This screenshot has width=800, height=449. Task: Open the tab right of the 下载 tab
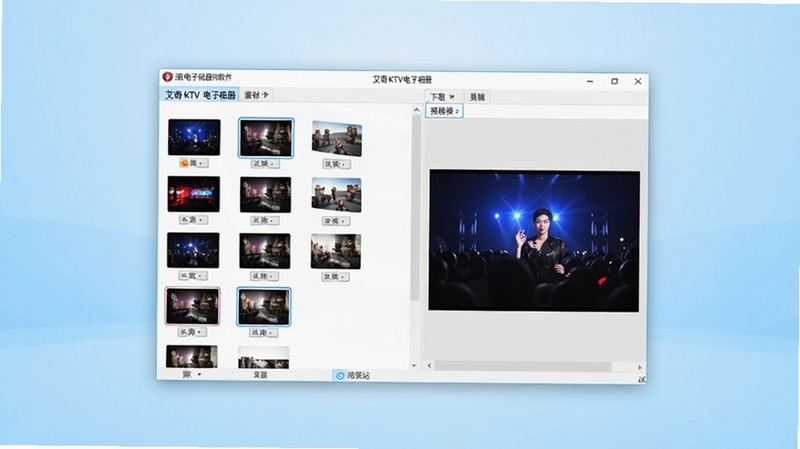[x=477, y=96]
